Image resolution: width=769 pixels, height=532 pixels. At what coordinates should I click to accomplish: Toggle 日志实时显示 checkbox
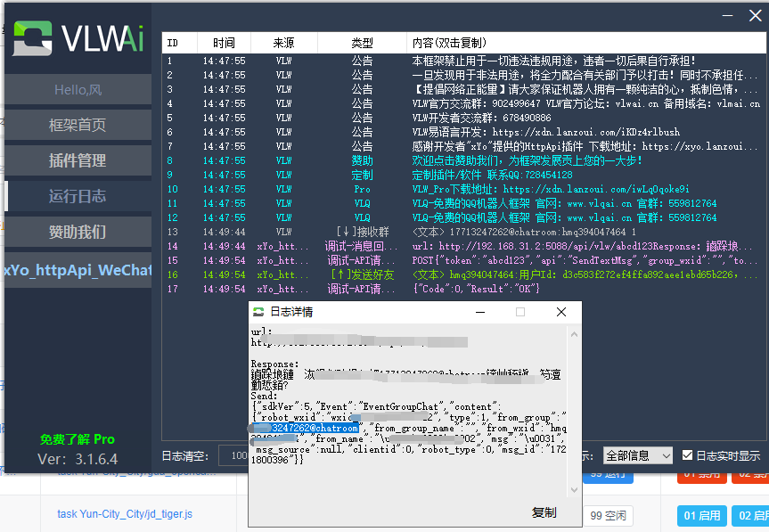pyautogui.click(x=688, y=455)
